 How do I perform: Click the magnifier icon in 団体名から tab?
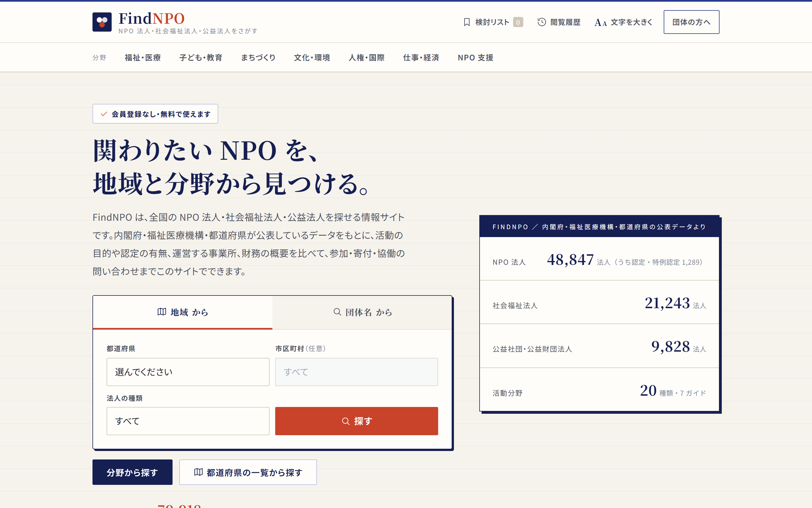(x=337, y=312)
